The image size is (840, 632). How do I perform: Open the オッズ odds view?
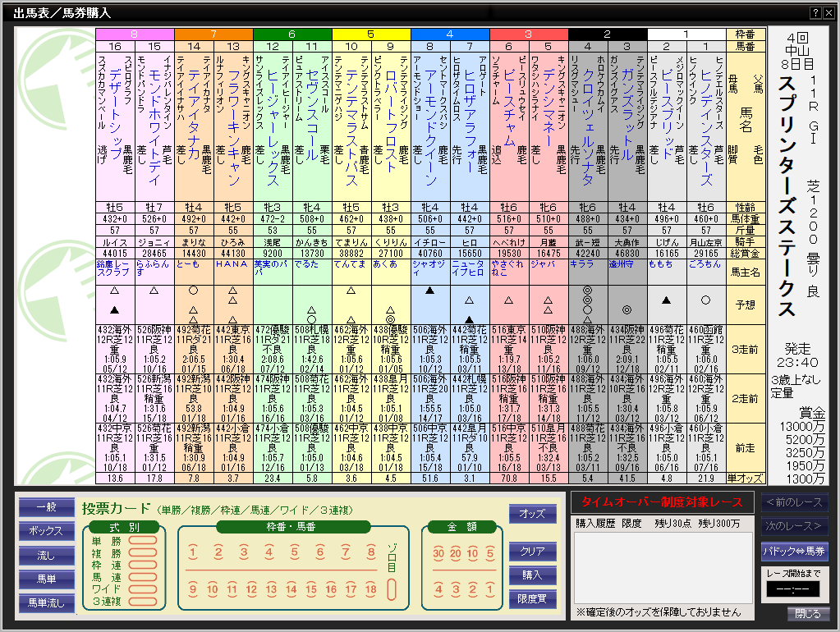(x=532, y=514)
